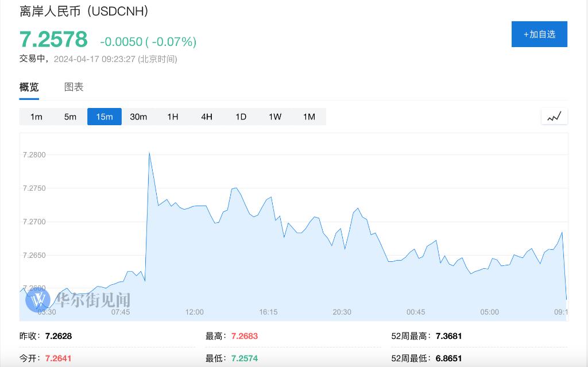The height and width of the screenshot is (367, 588).
Task: Click the 52周最高 value 7.3681
Action: pyautogui.click(x=448, y=336)
